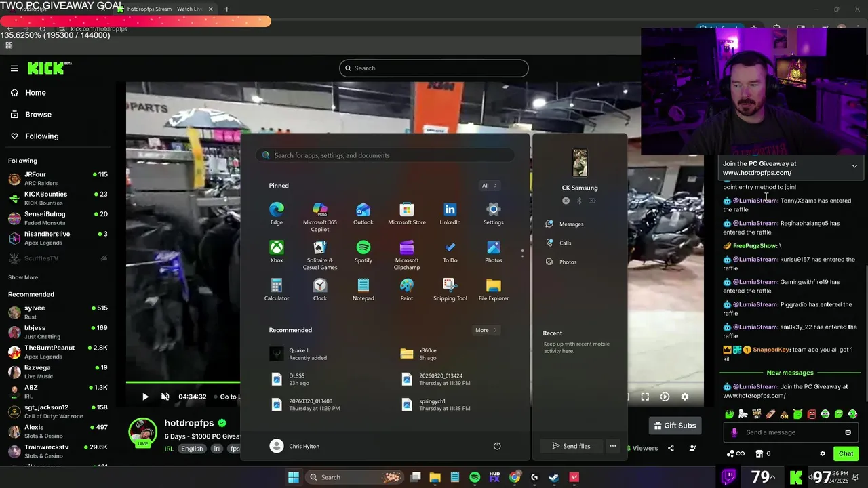Play the stream video
Screen dimensions: 868x488
point(145,396)
